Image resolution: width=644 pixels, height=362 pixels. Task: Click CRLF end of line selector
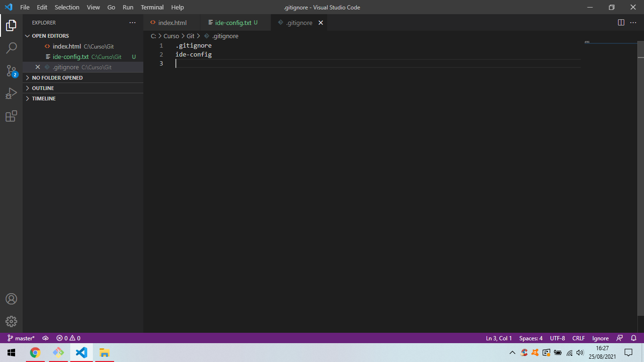(x=578, y=338)
